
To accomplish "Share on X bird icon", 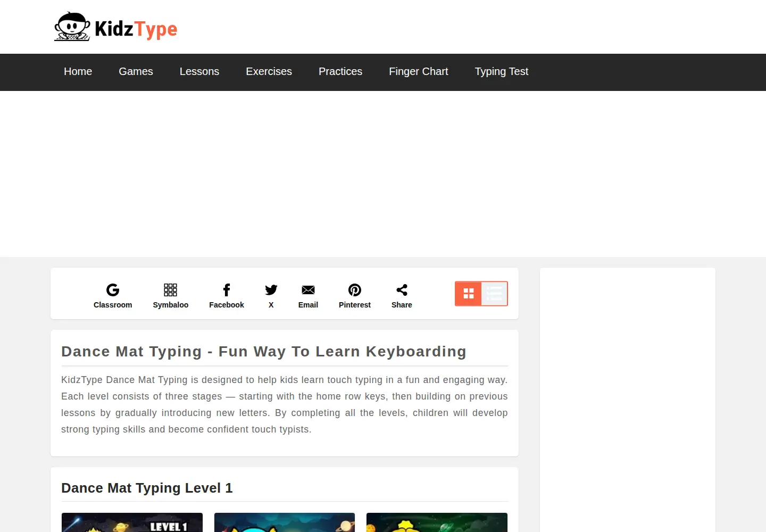I will tap(271, 290).
